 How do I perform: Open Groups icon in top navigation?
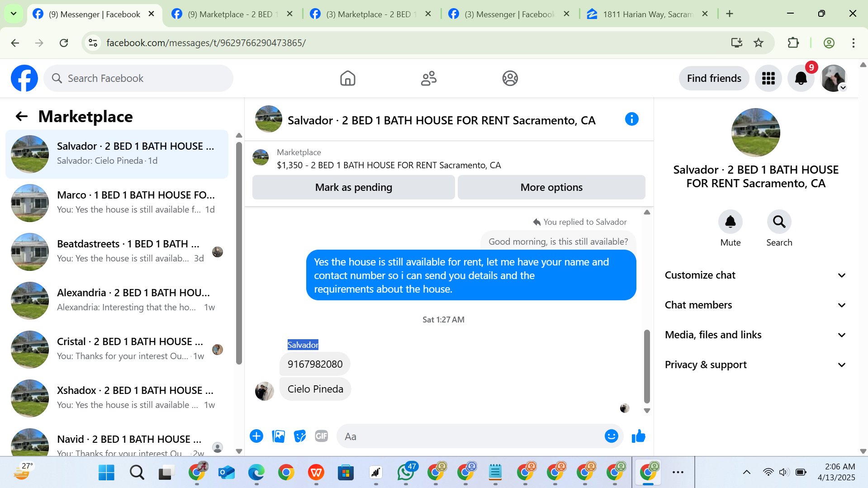click(x=510, y=78)
